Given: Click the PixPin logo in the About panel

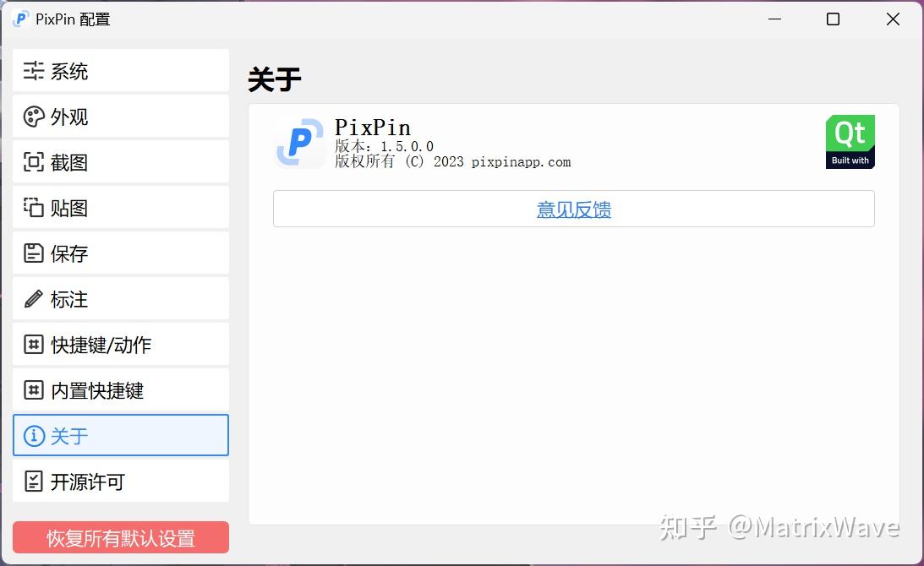Looking at the screenshot, I should coord(299,142).
